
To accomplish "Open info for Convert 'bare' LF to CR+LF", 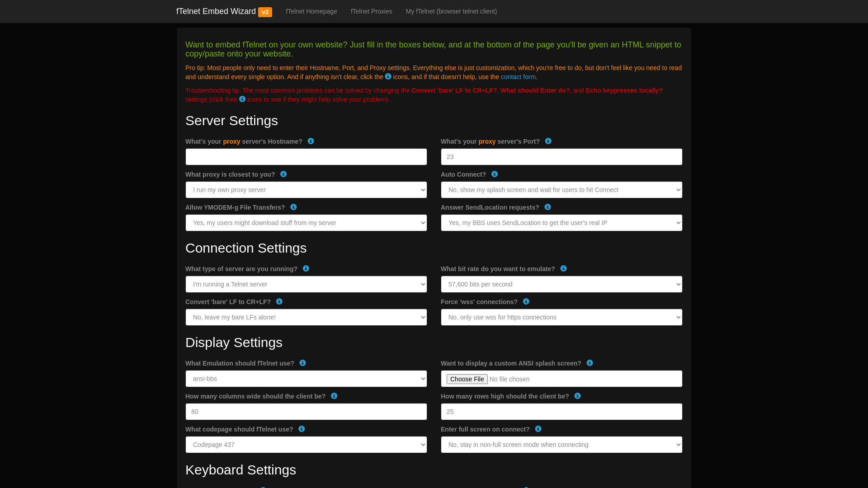I will click(279, 301).
